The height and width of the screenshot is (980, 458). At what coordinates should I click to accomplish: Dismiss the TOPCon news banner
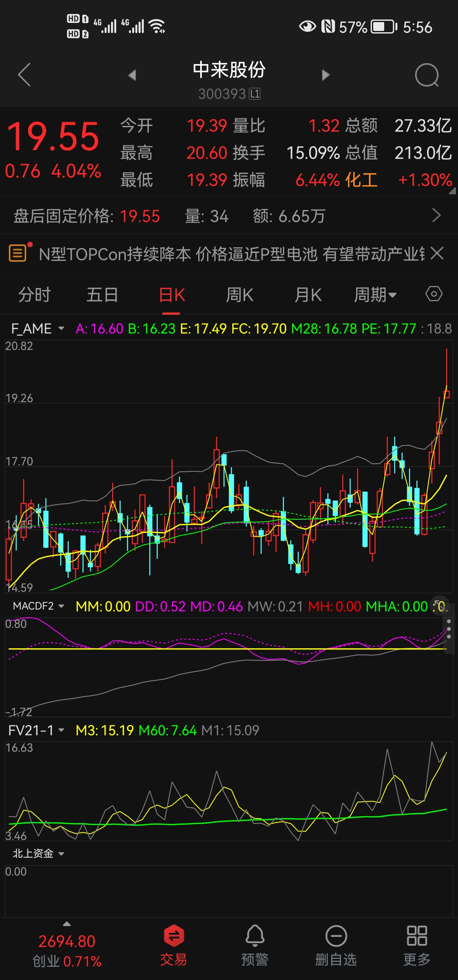pyautogui.click(x=437, y=254)
